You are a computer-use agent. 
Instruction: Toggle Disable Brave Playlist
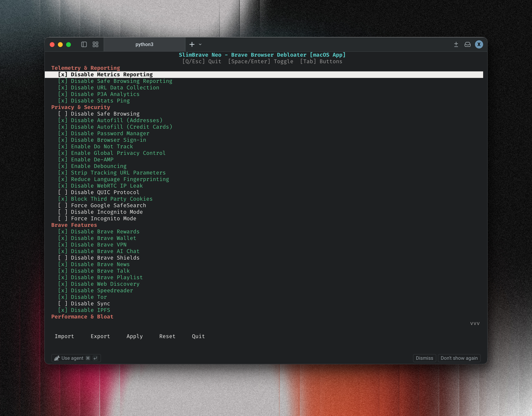point(100,278)
